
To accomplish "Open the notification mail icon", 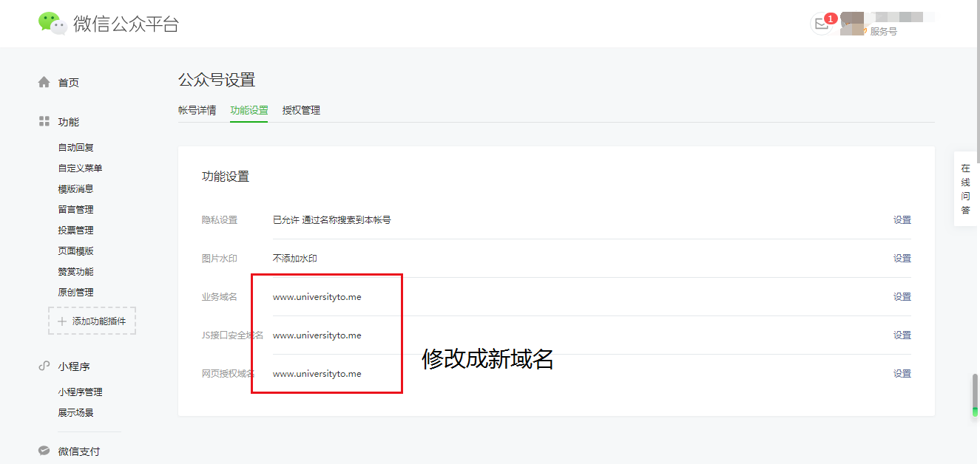I will [821, 24].
